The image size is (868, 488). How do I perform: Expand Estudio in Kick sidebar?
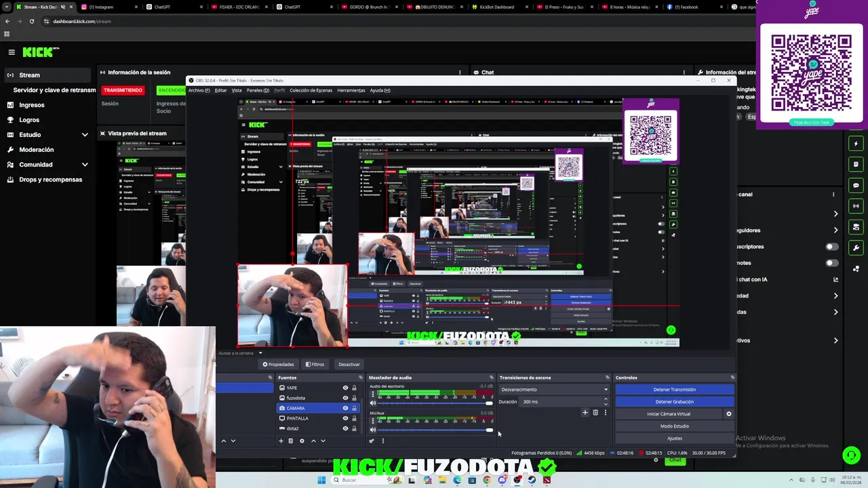[x=85, y=135]
